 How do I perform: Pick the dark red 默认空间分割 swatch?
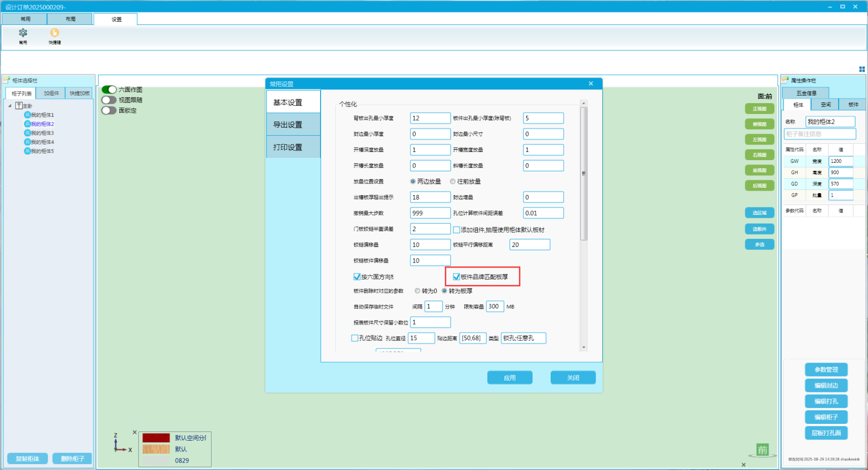[156, 438]
